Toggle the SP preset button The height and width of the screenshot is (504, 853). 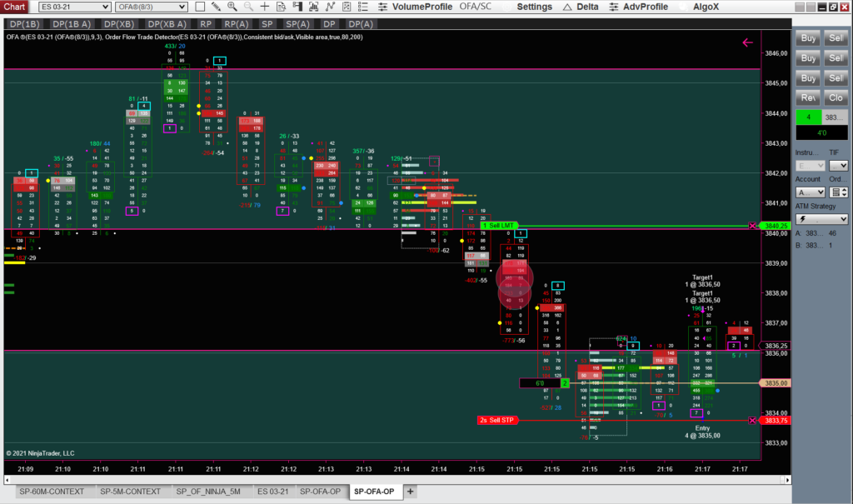click(266, 25)
